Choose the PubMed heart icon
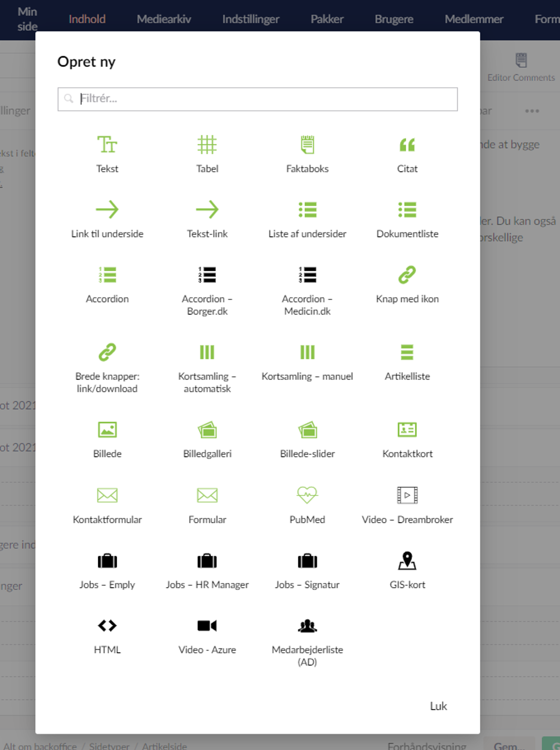Screen dimensions: 560x750 307,495
